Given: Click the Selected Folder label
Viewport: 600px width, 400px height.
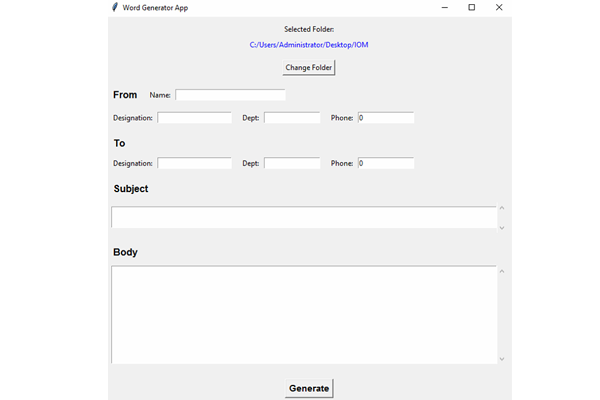Looking at the screenshot, I should click(x=309, y=29).
